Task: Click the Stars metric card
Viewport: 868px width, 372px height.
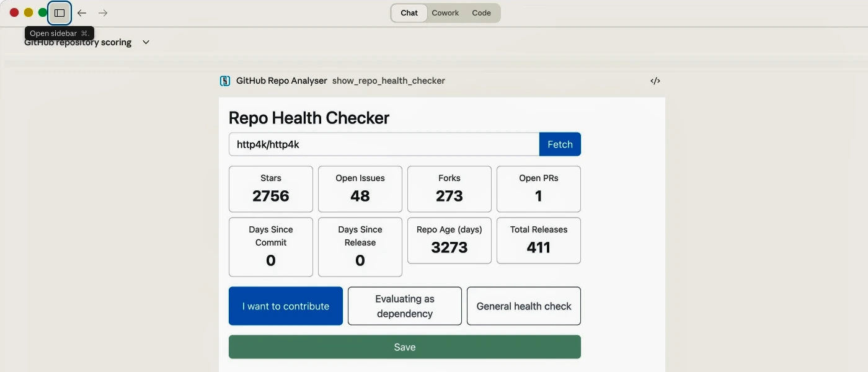Action: 271,189
